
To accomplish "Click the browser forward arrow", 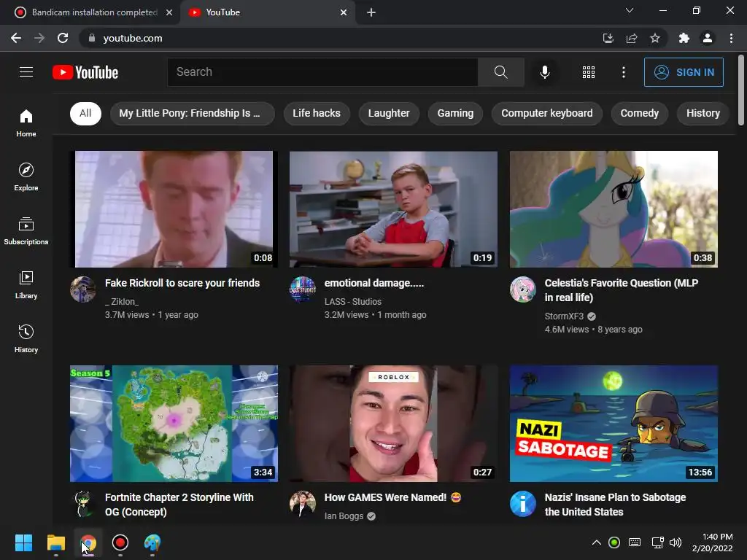I will point(39,38).
